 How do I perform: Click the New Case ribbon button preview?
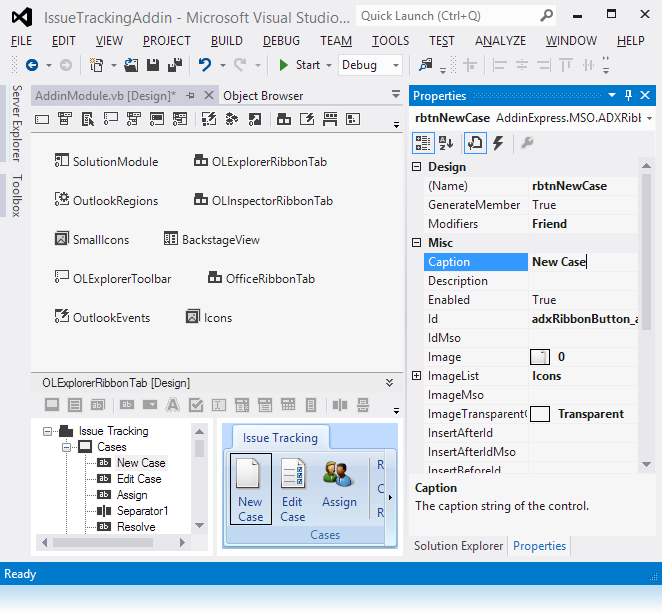(x=251, y=489)
